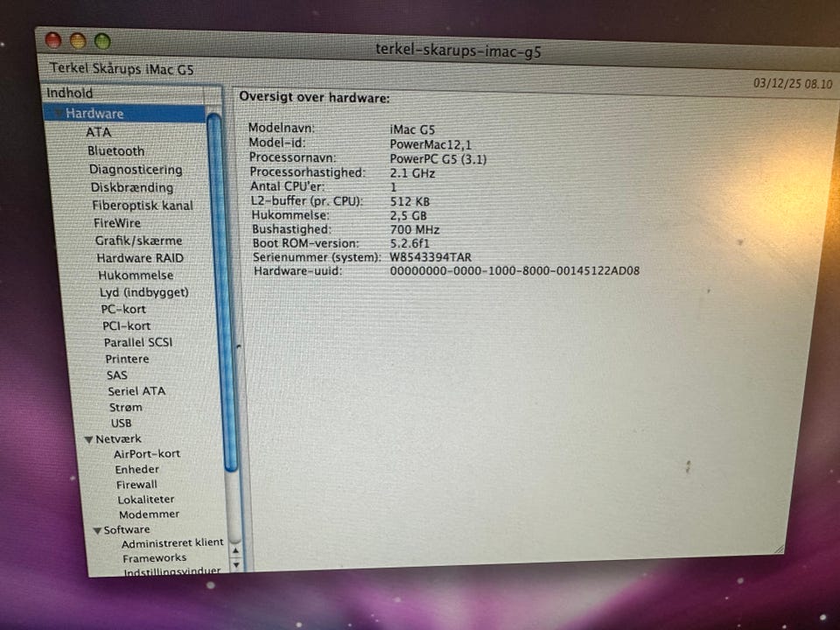This screenshot has height=630, width=840.
Task: Click the PowerPC G5 (3.1) value
Action: [438, 159]
